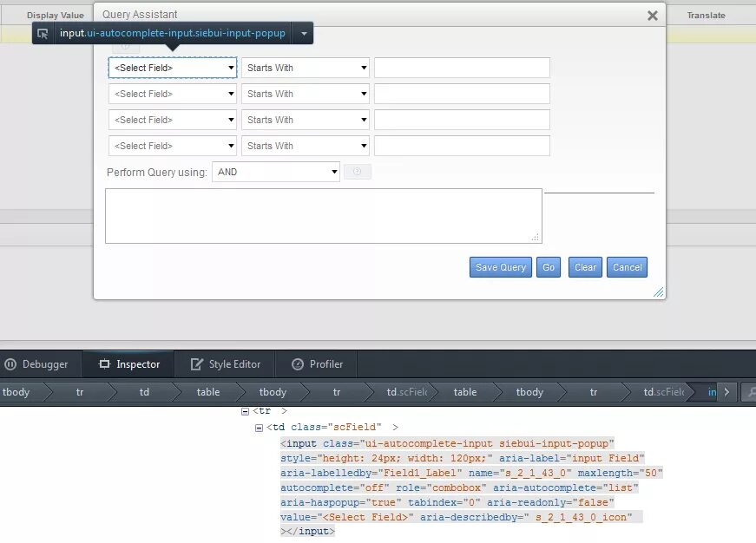Collapse the td class scField node
The image size is (756, 543).
[x=259, y=428]
